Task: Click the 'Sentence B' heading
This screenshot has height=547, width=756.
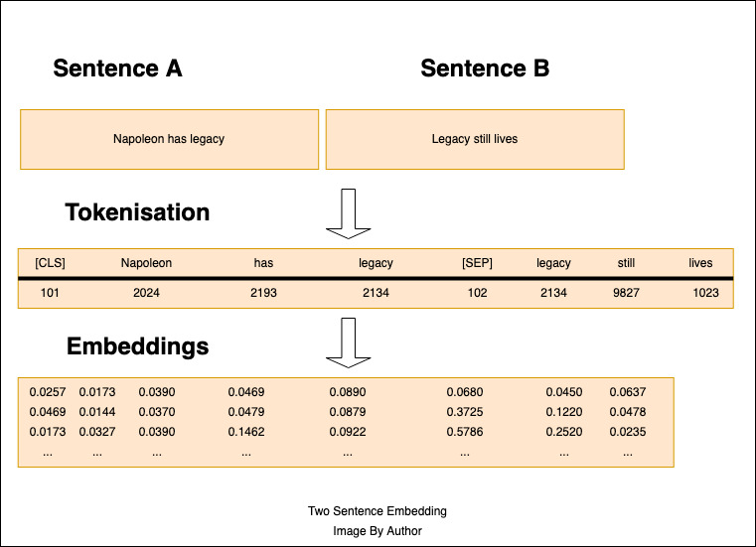Action: click(485, 68)
